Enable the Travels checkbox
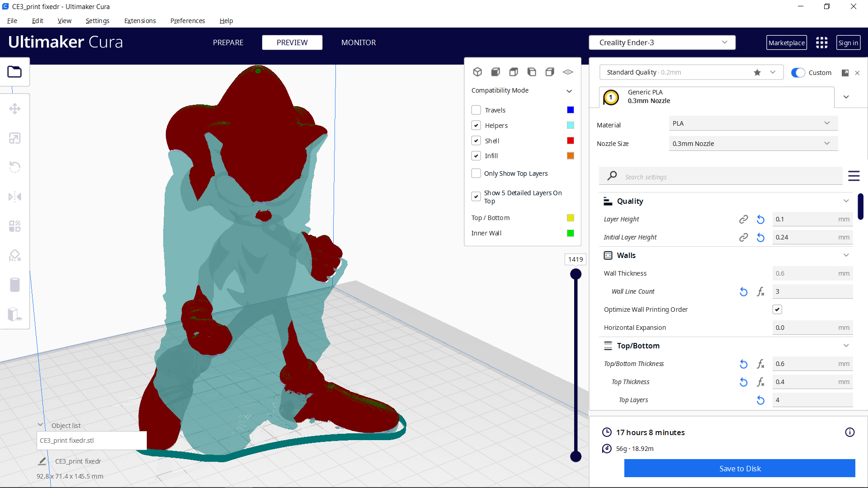The width and height of the screenshot is (868, 488). 476,110
